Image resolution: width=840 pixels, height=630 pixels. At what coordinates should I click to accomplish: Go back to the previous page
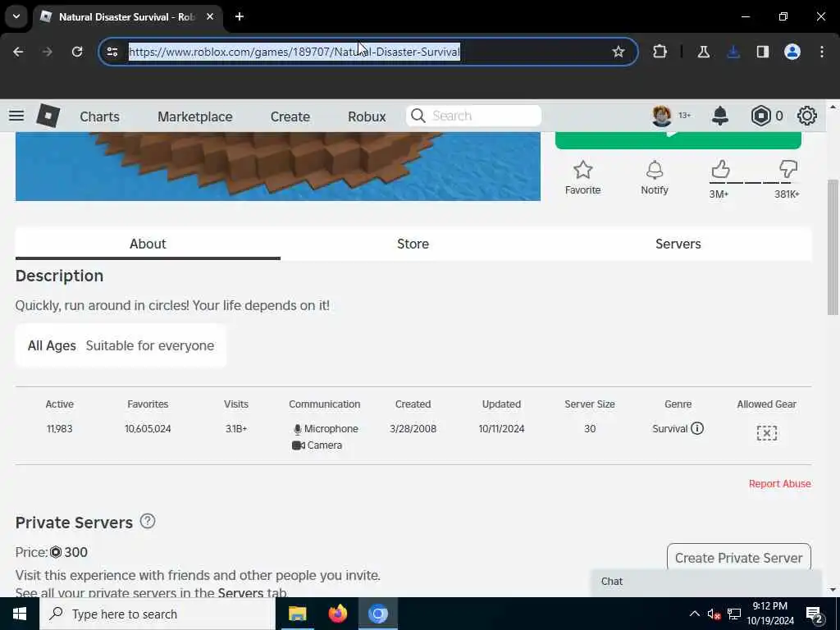[x=18, y=52]
